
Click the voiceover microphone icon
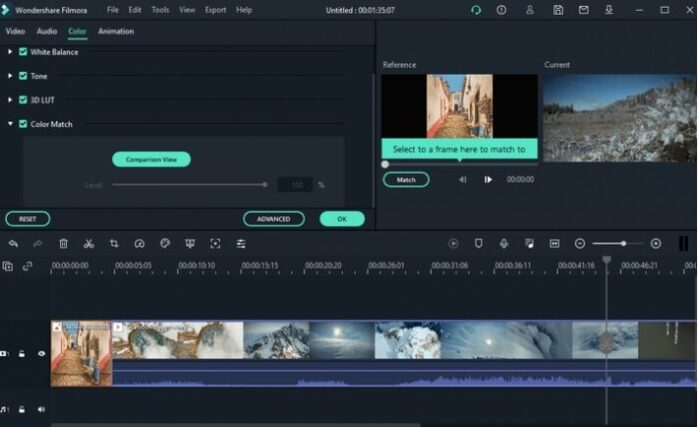pos(504,243)
